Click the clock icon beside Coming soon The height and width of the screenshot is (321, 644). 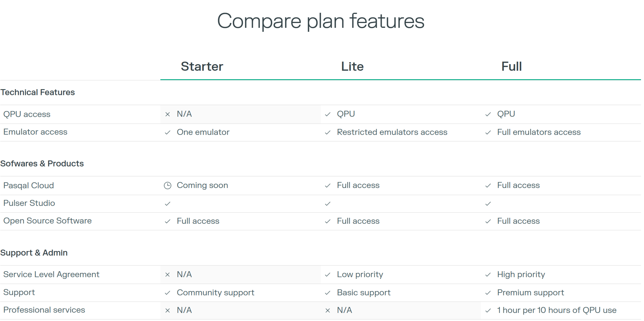click(167, 185)
